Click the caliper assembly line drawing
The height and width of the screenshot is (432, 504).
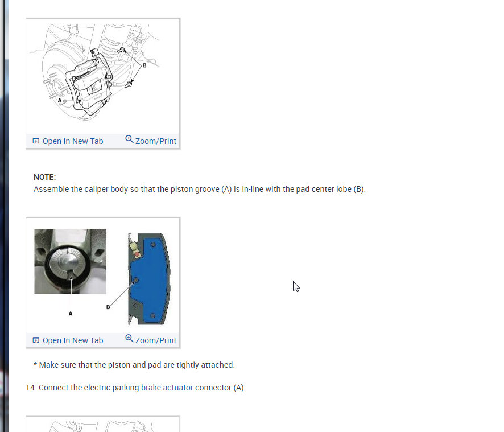coord(97,72)
